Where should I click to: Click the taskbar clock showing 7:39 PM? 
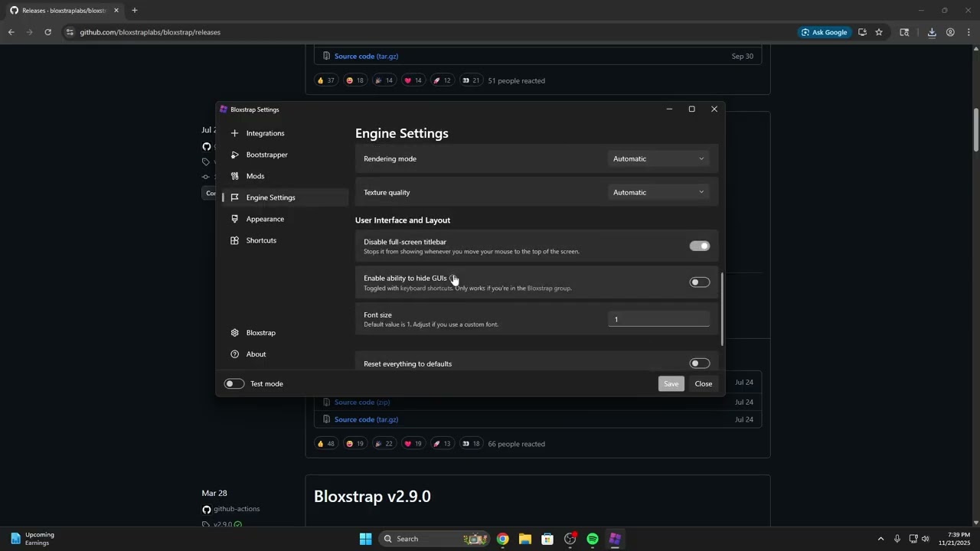[955, 539]
